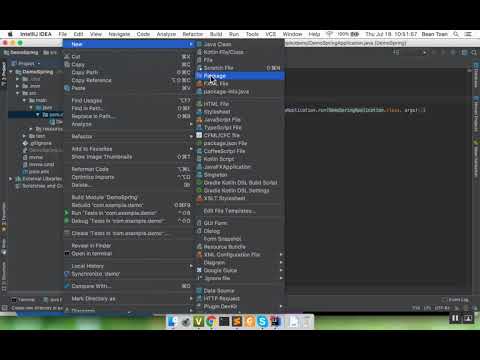The image size is (480, 360).
Task: Click the Kotlin Script icon
Action: [x=199, y=159]
